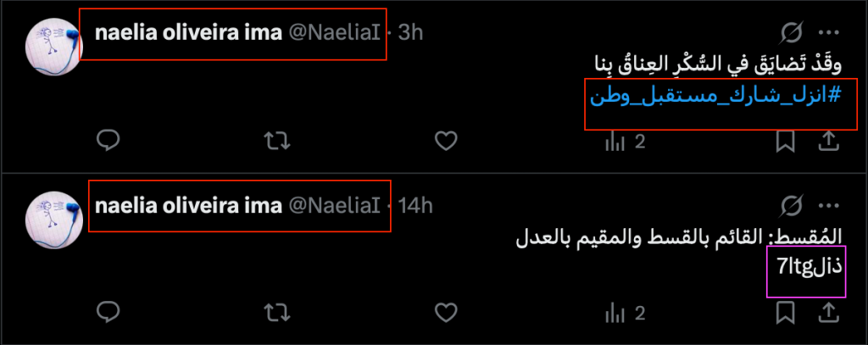The image size is (868, 345).
Task: Click the avatar thumbnail on 14h tweet
Action: tap(54, 215)
